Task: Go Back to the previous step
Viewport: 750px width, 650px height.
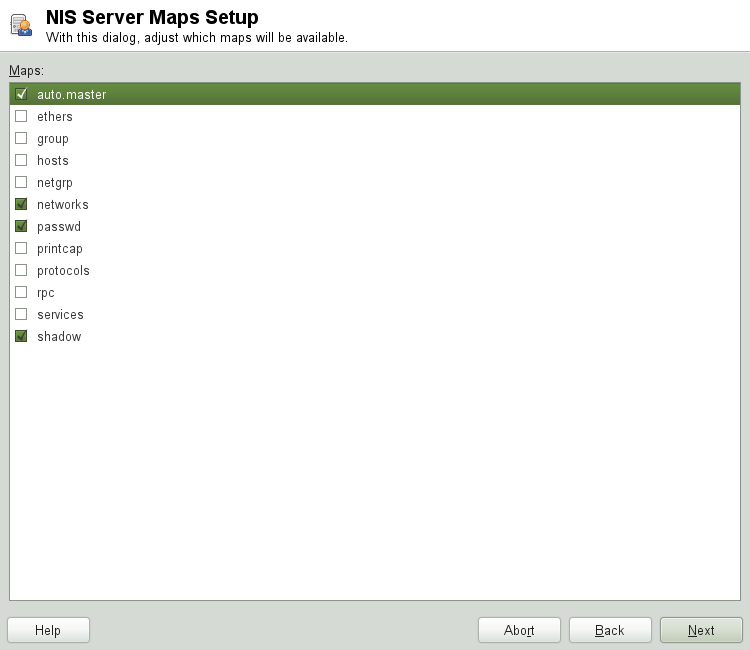Action: 610,630
